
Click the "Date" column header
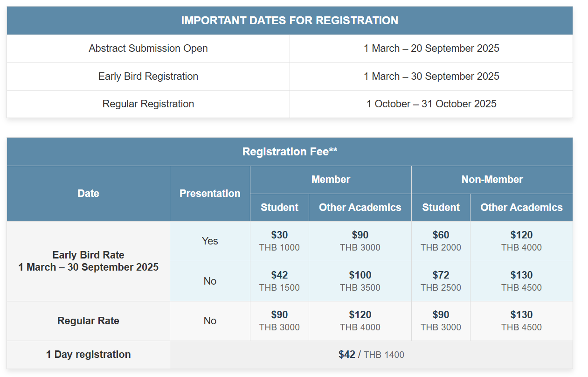(88, 194)
